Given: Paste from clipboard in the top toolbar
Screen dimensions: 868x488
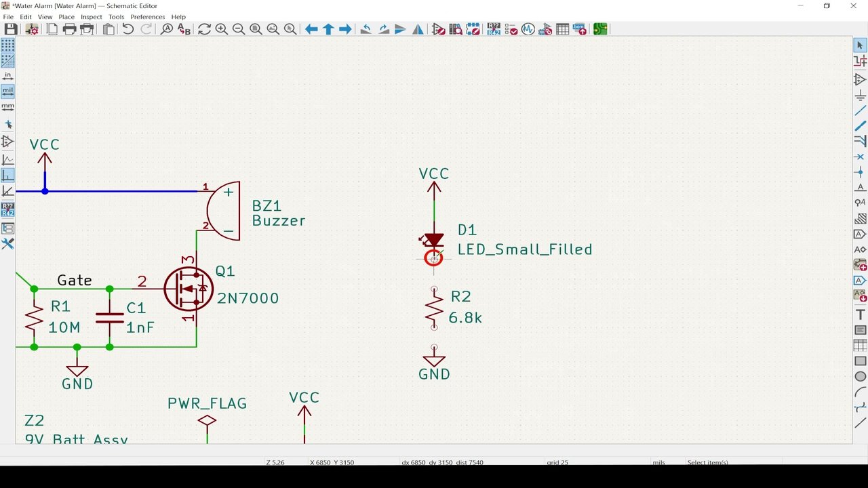Looking at the screenshot, I should click(x=108, y=29).
